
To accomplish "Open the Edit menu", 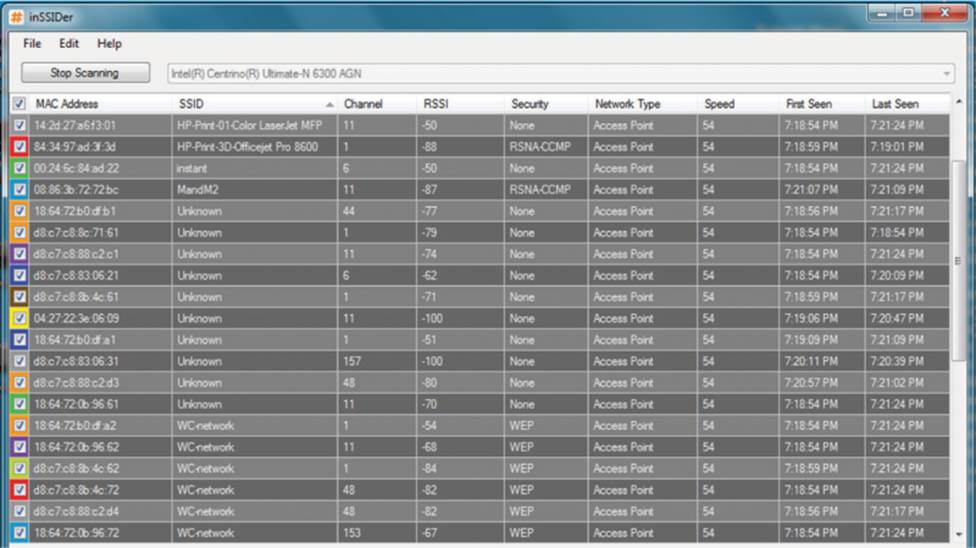I will click(x=69, y=44).
